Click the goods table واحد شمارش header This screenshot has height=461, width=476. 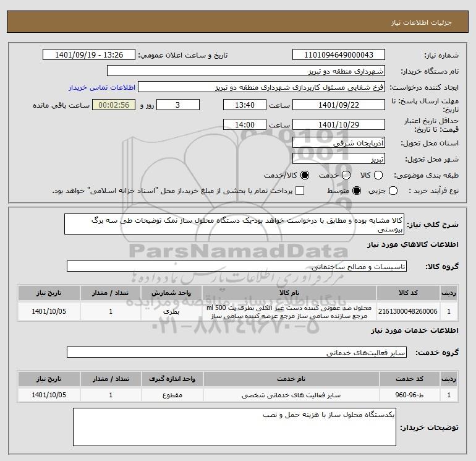pos(171,293)
